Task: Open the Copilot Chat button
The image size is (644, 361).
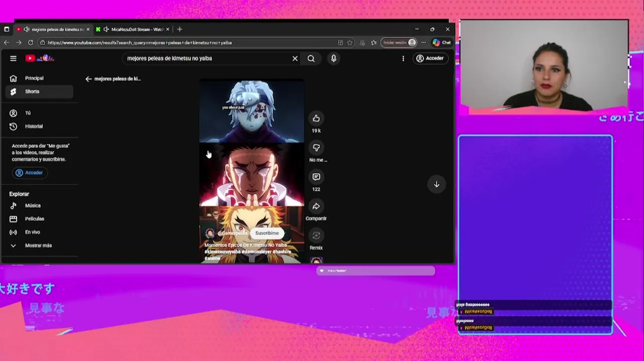Action: (441, 43)
